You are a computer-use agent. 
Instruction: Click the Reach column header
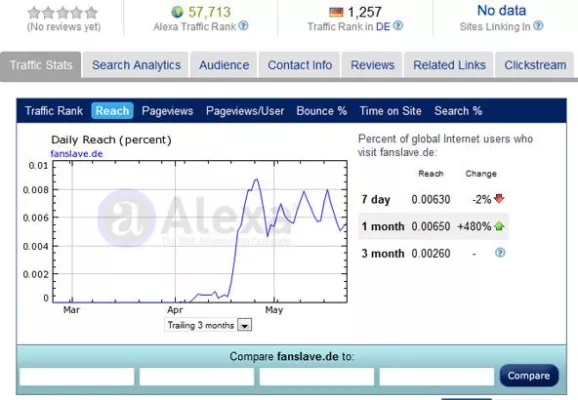pos(431,174)
